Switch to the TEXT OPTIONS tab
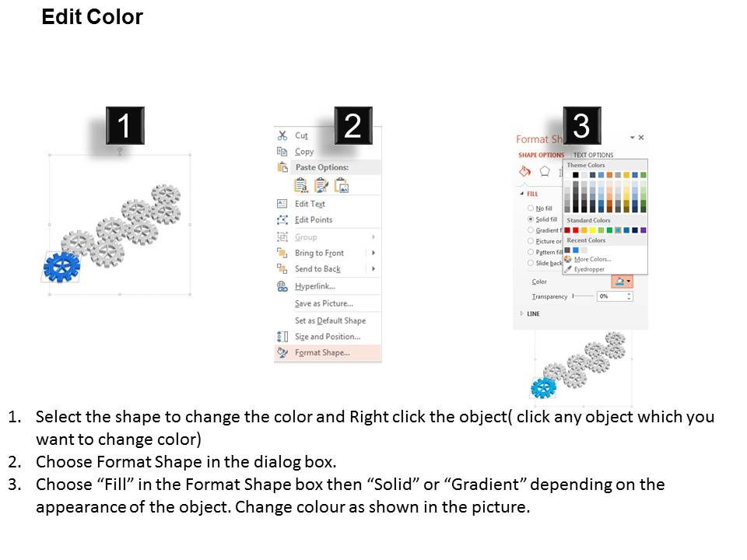 click(592, 153)
